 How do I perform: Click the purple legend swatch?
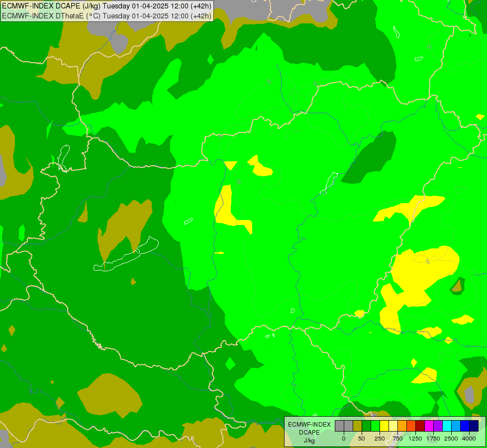tap(438, 426)
